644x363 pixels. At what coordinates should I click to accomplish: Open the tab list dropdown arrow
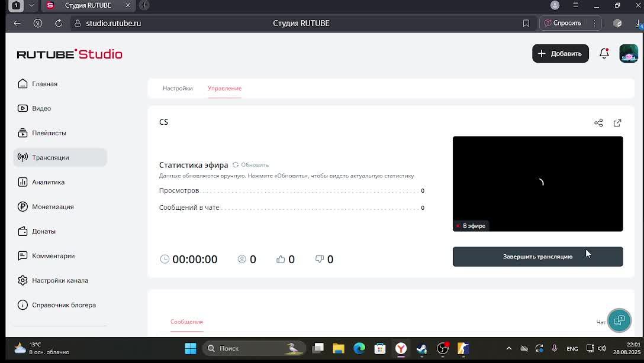[x=31, y=5]
